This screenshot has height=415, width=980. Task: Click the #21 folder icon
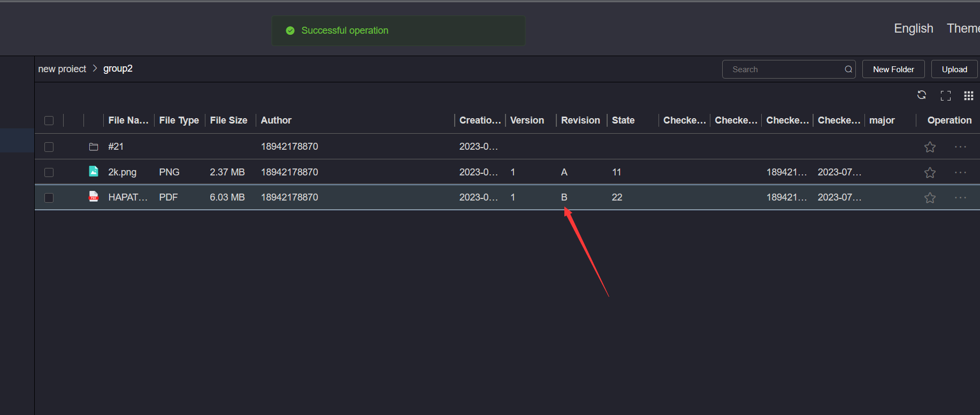tap(94, 147)
